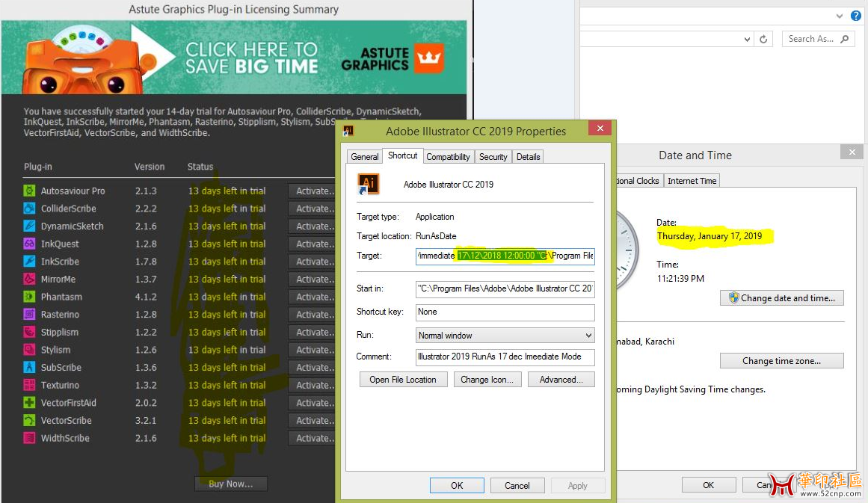Click the Autosaviour Pro plug-in icon

29,191
